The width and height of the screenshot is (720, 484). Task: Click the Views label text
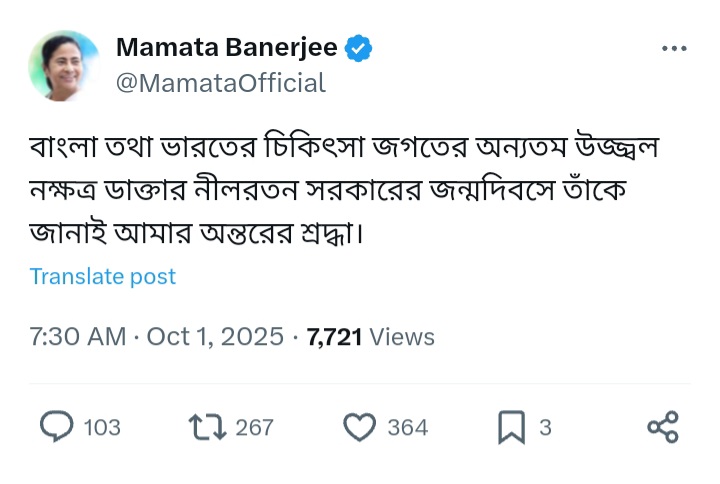[402, 337]
